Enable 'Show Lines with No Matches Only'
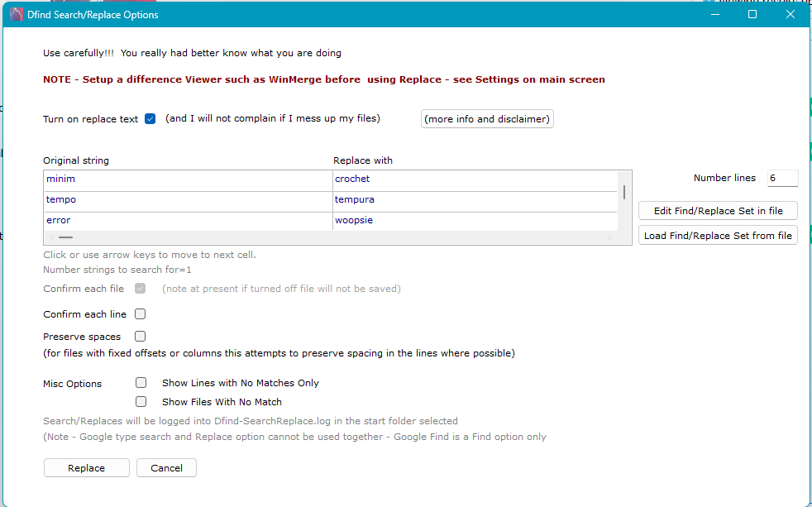Image resolution: width=812 pixels, height=507 pixels. pos(141,382)
